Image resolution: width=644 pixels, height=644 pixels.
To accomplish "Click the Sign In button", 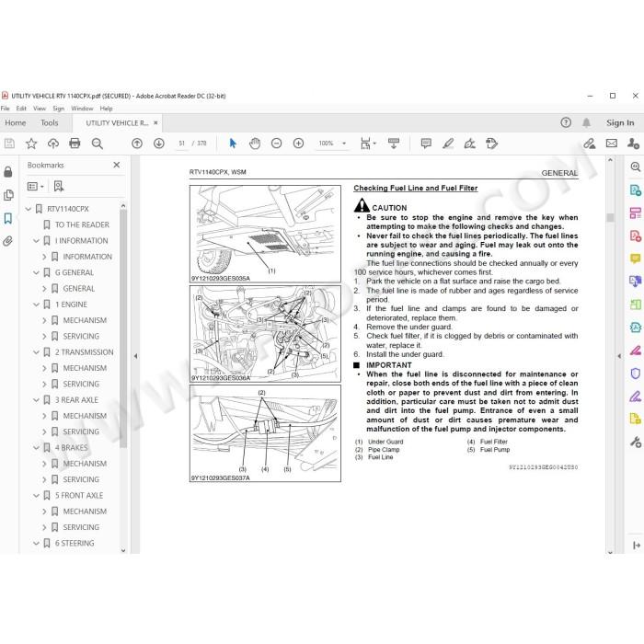I will 620,122.
